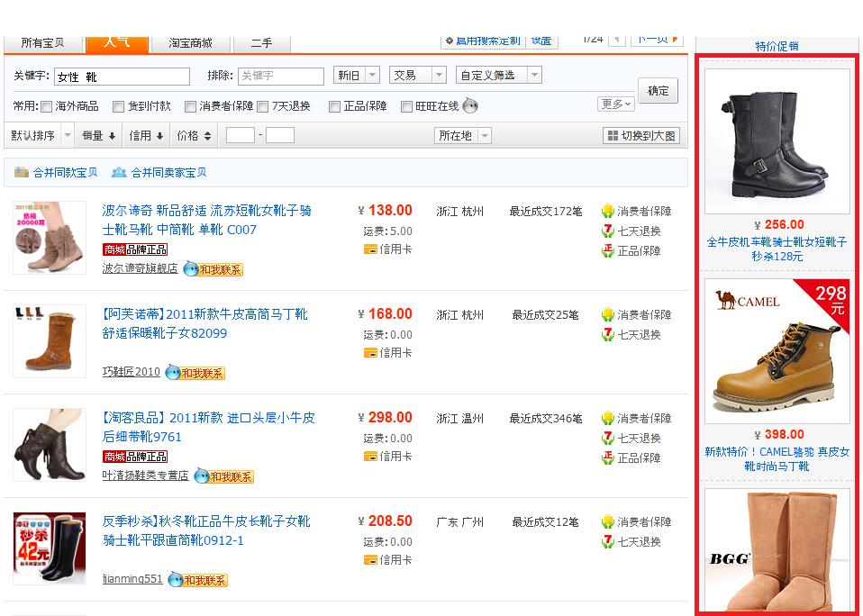863x616 pixels.
Task: Click 正品保障 icon in the 138.00 listing
Action: (x=608, y=250)
